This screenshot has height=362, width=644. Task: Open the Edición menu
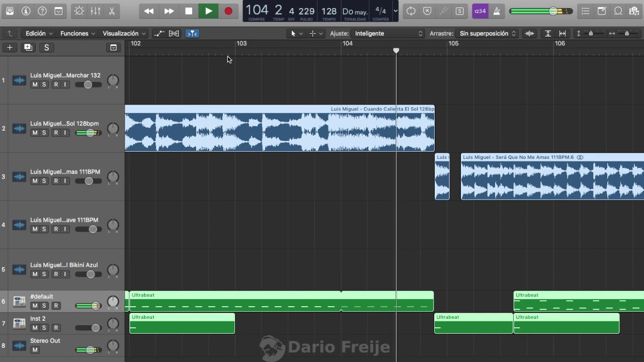(x=39, y=34)
